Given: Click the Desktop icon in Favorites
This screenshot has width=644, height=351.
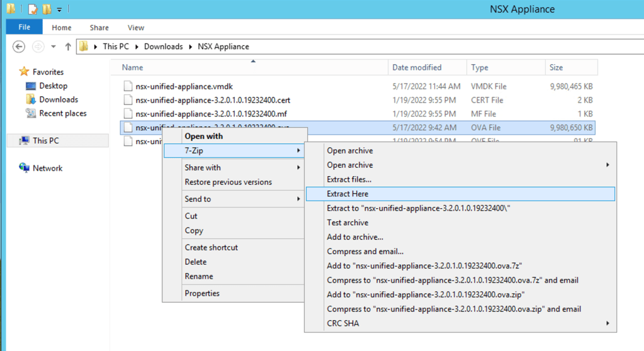Looking at the screenshot, I should click(x=31, y=86).
